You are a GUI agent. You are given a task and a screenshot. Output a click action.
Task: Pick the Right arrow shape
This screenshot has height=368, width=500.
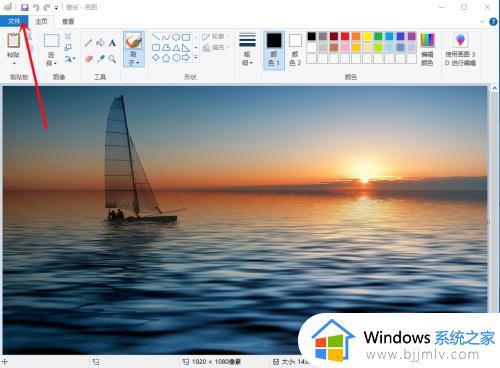(186, 58)
